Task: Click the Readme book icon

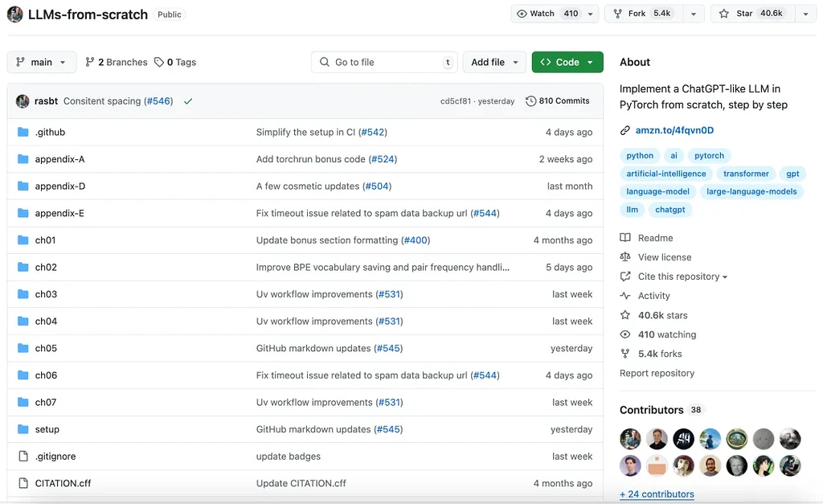Action: coord(625,237)
